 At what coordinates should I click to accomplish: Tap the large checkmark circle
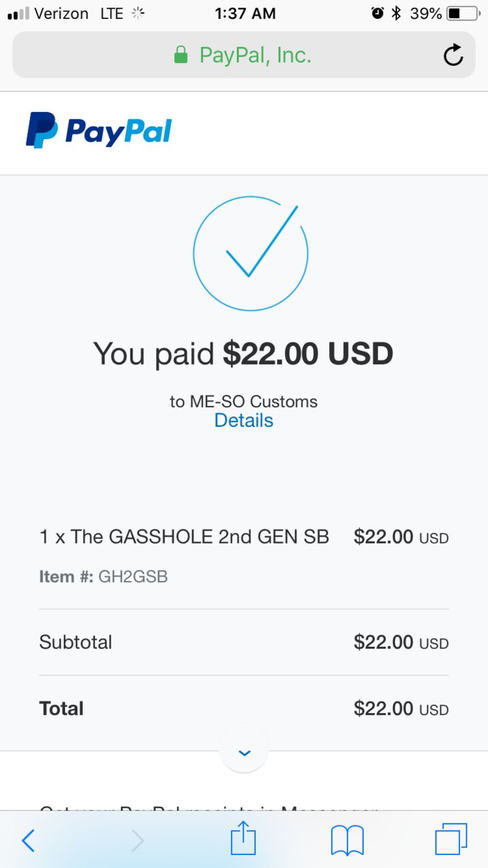[x=250, y=254]
